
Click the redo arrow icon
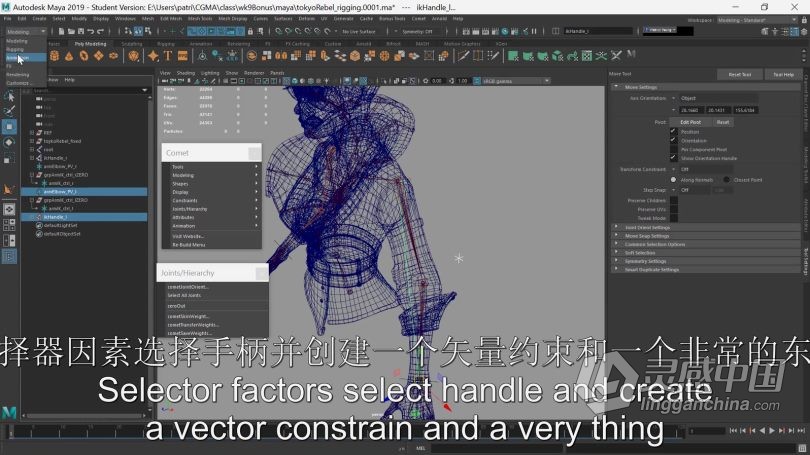[x=101, y=32]
